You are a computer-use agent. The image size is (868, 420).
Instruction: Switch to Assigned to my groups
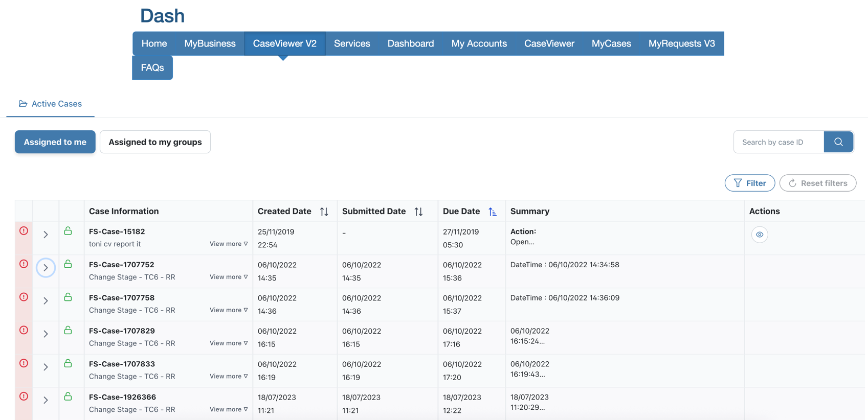155,142
